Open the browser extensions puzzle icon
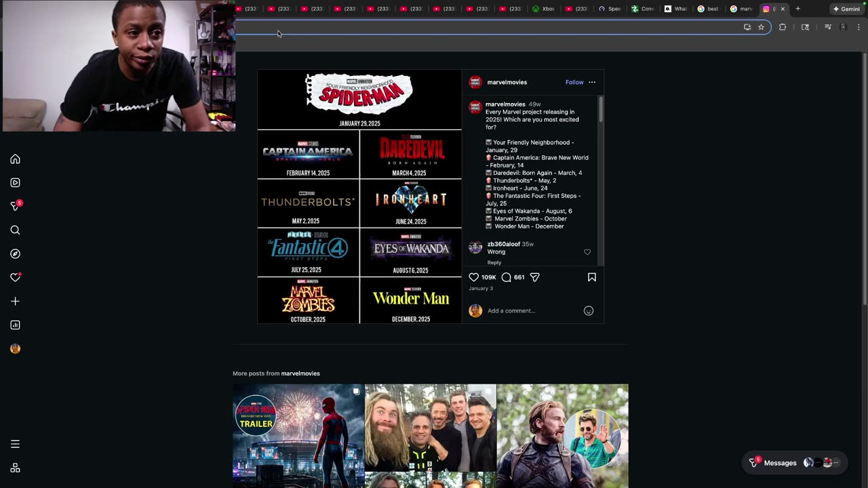 783,27
